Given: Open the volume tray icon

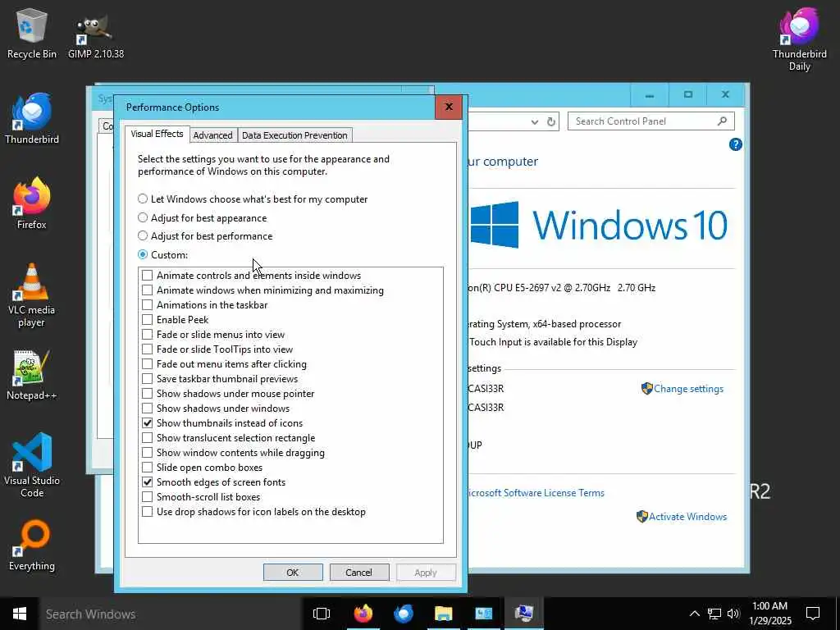Looking at the screenshot, I should coord(733,614).
